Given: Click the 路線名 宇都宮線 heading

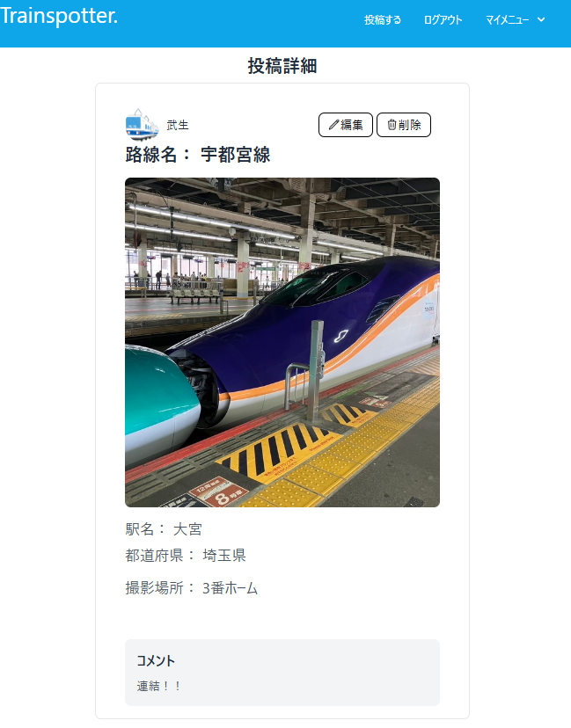Looking at the screenshot, I should pyautogui.click(x=197, y=155).
